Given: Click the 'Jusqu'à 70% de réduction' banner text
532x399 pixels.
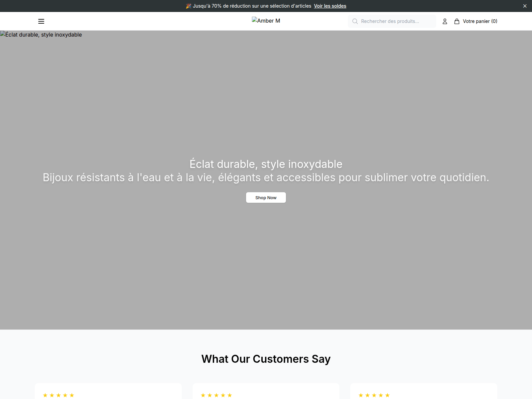Looking at the screenshot, I should click(252, 6).
